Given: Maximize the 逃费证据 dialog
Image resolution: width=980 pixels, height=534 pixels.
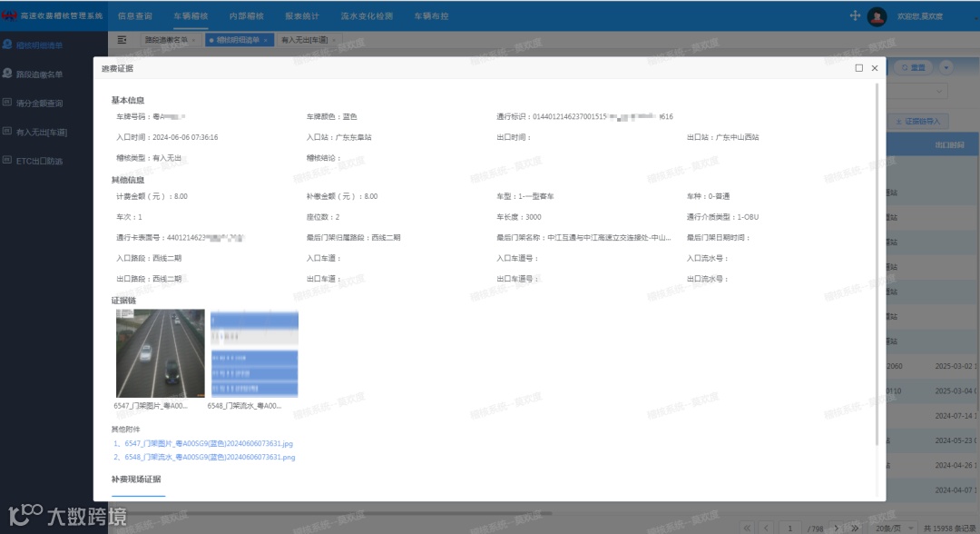Looking at the screenshot, I should pos(858,68).
